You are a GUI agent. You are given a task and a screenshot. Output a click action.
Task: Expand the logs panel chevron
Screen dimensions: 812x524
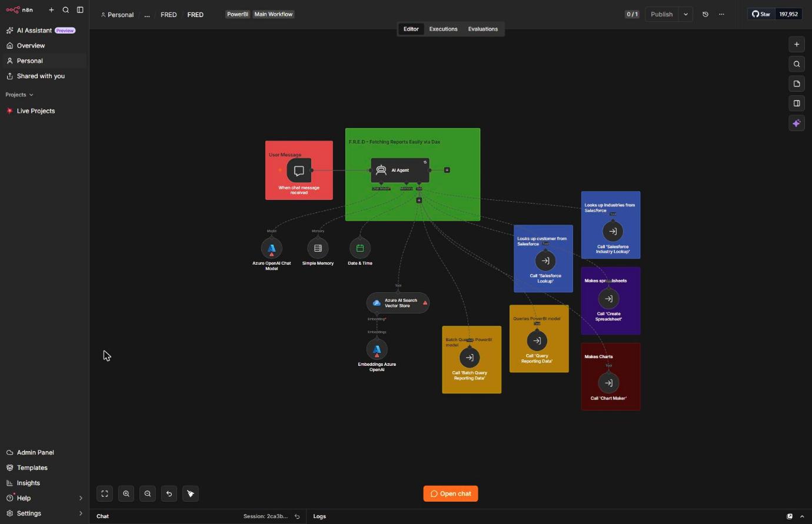[802, 516]
